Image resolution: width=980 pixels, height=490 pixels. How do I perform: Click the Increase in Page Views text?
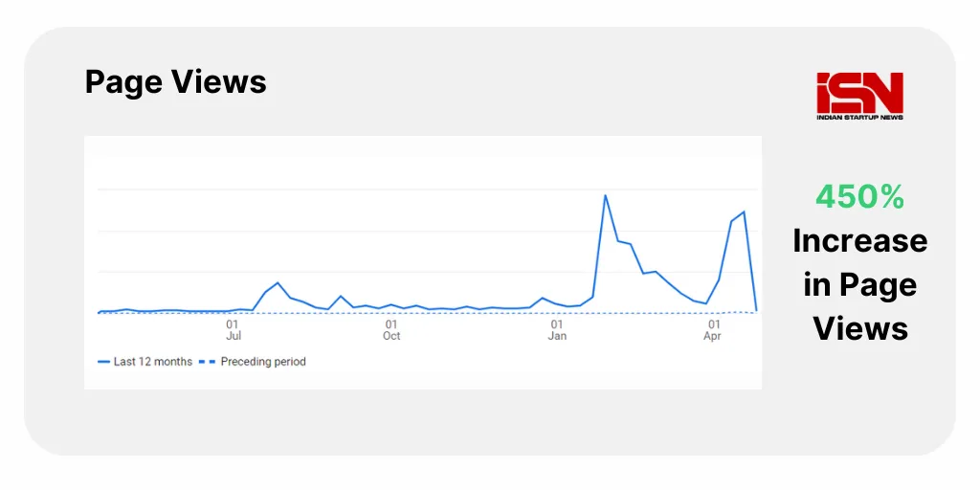859,284
